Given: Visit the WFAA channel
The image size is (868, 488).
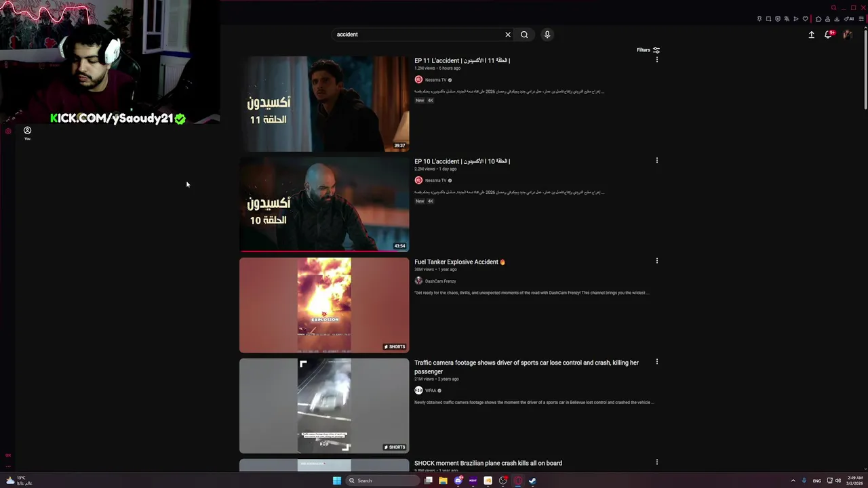Looking at the screenshot, I should pos(431,390).
